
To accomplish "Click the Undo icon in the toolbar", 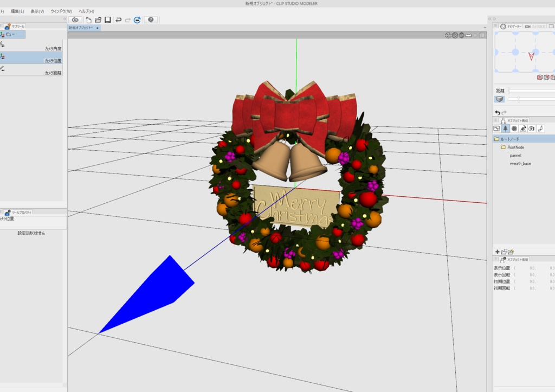I will [x=119, y=20].
